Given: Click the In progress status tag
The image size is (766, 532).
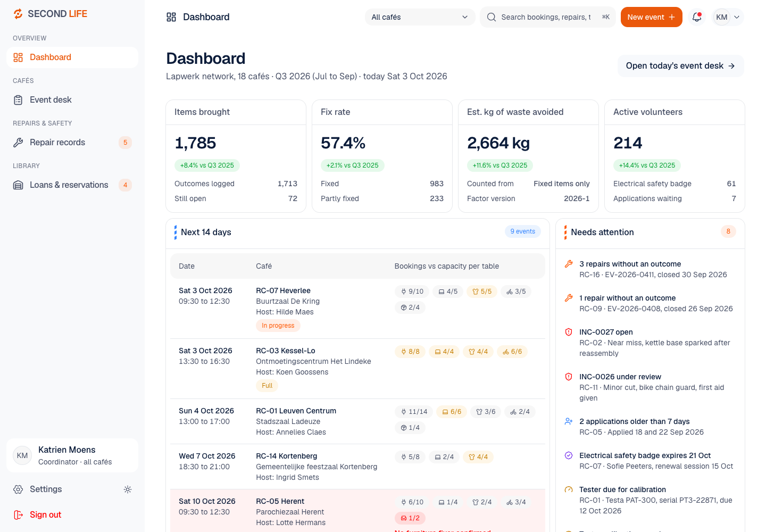Looking at the screenshot, I should click(278, 326).
